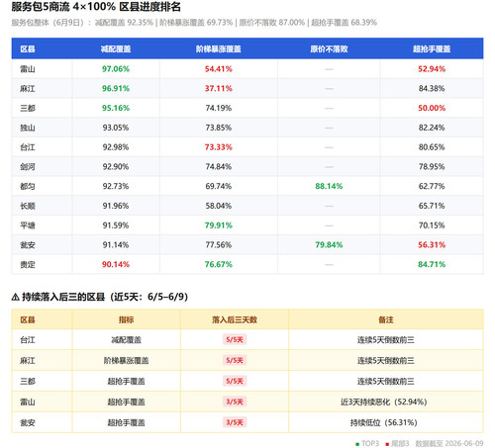The image size is (495, 448).
Task: Click the value 74.84%
Action: coord(219,167)
